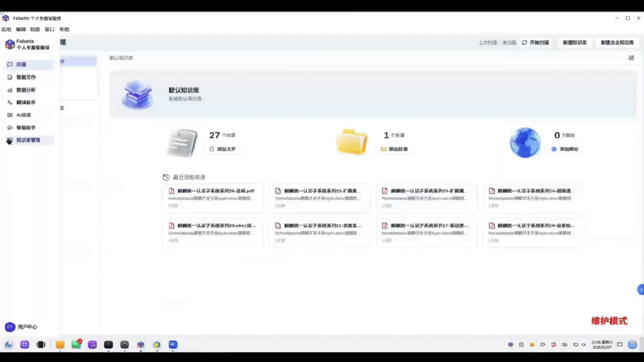Open the 数据分析 panel
Viewport: 644px width, 362px height.
click(26, 90)
